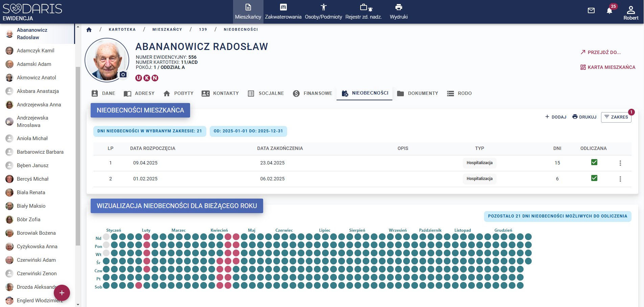Open the mail envelope icon in header
This screenshot has height=307, width=644.
click(x=591, y=11)
